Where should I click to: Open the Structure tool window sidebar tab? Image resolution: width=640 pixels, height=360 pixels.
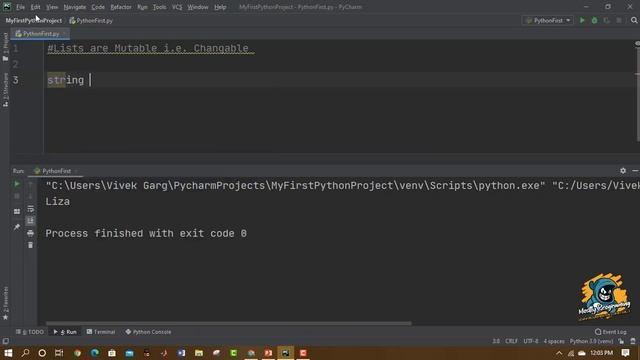pos(5,90)
